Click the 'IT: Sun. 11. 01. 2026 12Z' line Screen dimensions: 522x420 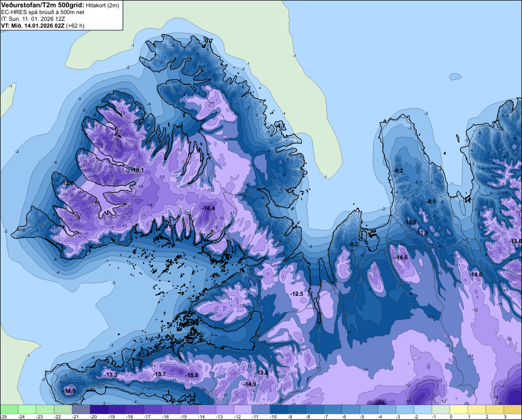pos(33,19)
